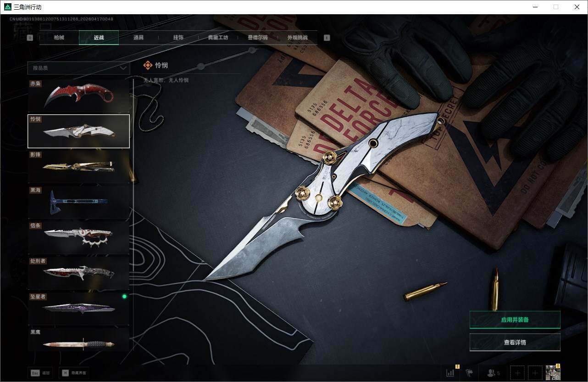Click the 查看详情 button
The height and width of the screenshot is (382, 588).
click(515, 342)
